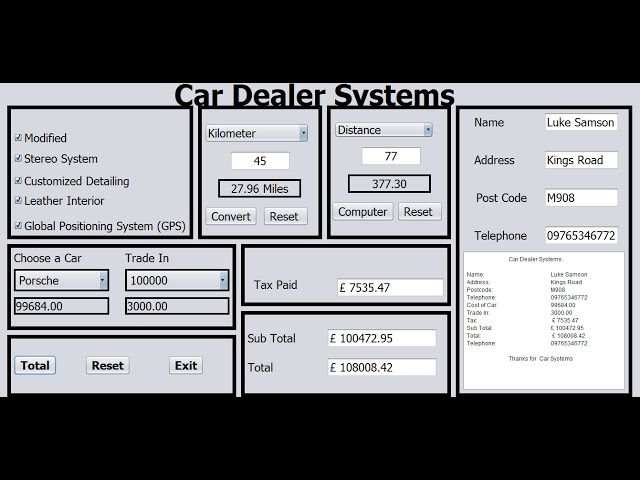Screen dimensions: 640x480
Task: Click the receipt text area
Action: coord(544,320)
